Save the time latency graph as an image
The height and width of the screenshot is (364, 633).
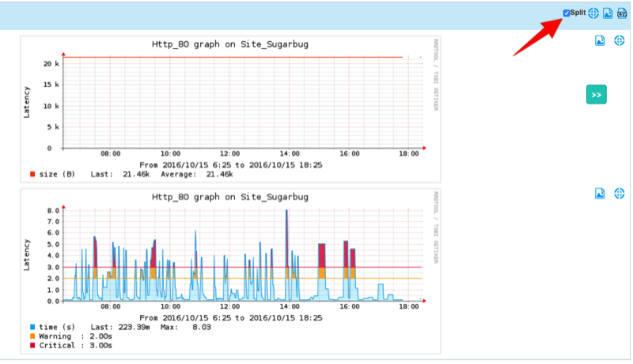pos(600,193)
